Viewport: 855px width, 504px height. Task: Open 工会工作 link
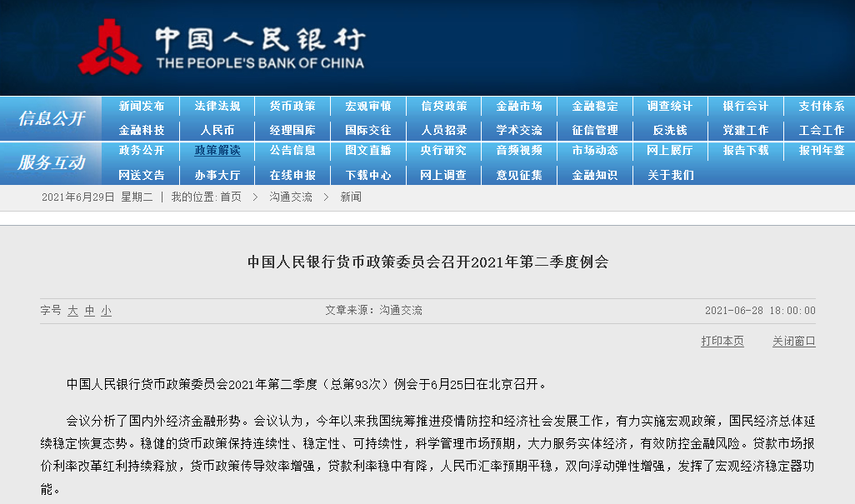click(822, 130)
